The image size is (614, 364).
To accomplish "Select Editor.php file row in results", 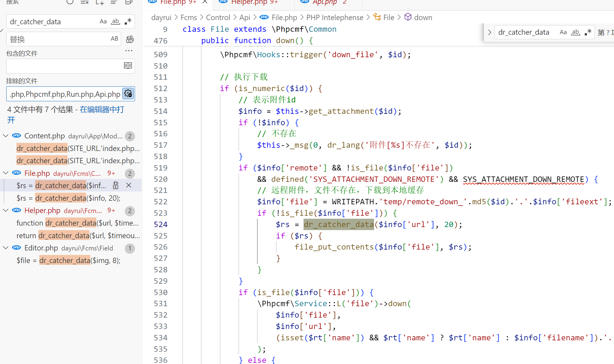I will (x=71, y=248).
